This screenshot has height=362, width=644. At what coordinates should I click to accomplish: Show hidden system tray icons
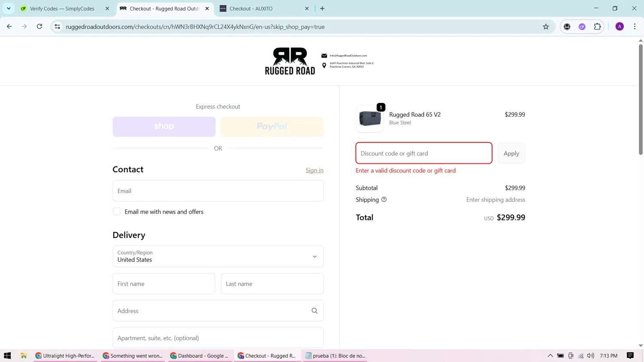pos(550,356)
